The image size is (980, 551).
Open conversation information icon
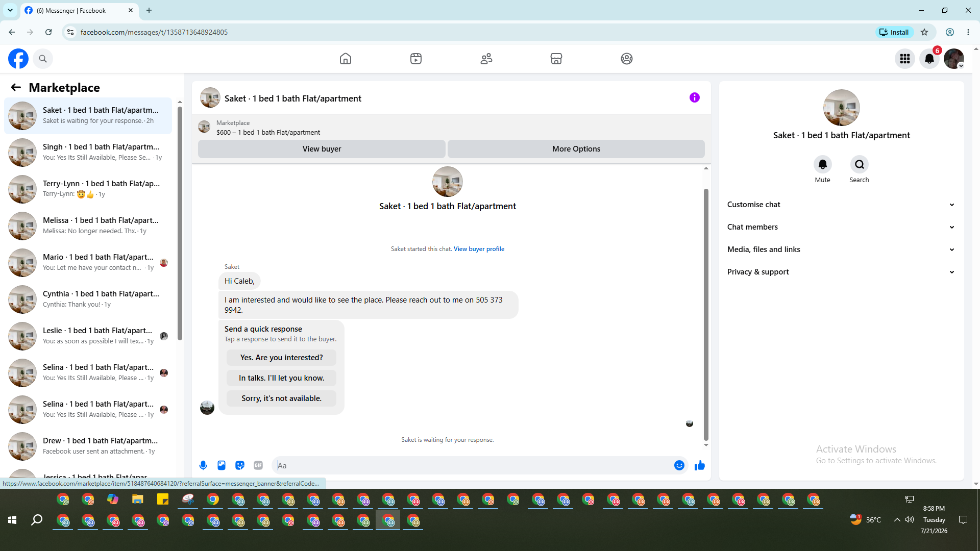(x=695, y=97)
